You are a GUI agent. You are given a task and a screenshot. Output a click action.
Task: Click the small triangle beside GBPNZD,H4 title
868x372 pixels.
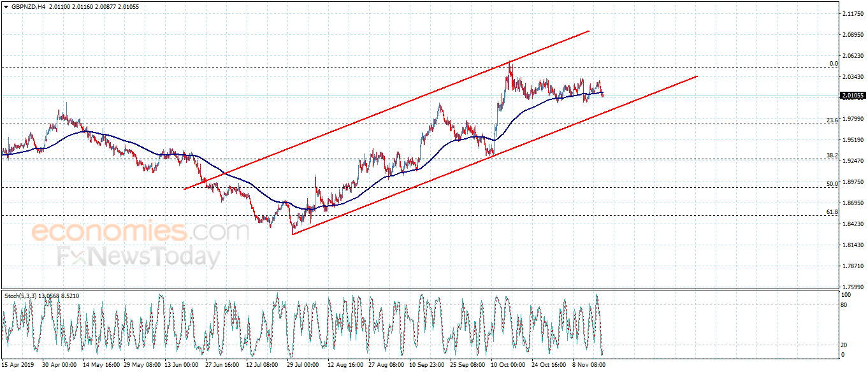coord(5,6)
